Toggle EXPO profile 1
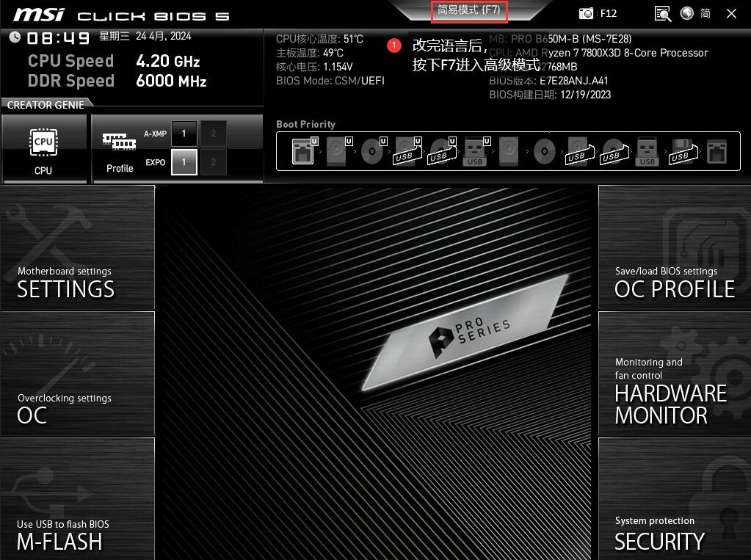This screenshot has width=751, height=560. (184, 162)
